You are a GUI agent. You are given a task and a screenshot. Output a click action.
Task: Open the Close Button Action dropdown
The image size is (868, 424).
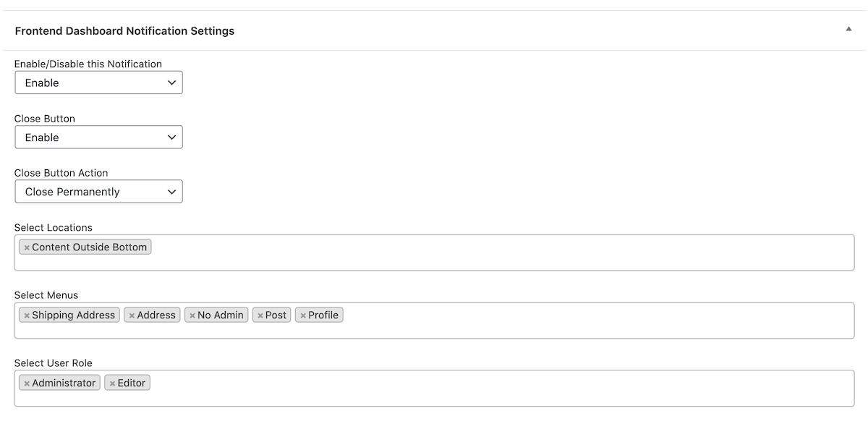tap(98, 192)
